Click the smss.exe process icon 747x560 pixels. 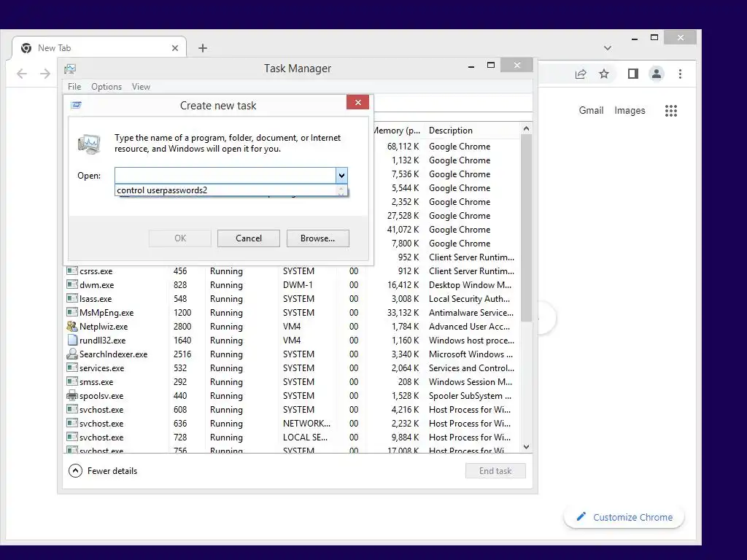(72, 381)
